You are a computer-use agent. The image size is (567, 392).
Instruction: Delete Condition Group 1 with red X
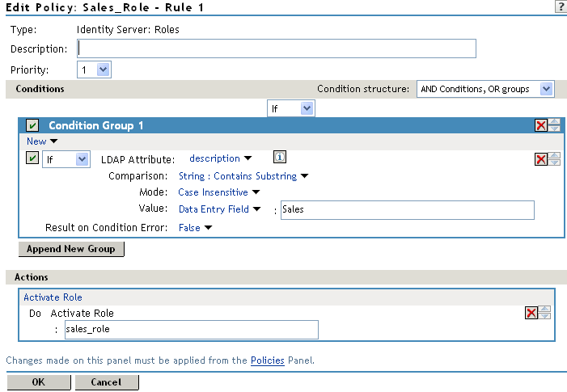click(x=540, y=125)
